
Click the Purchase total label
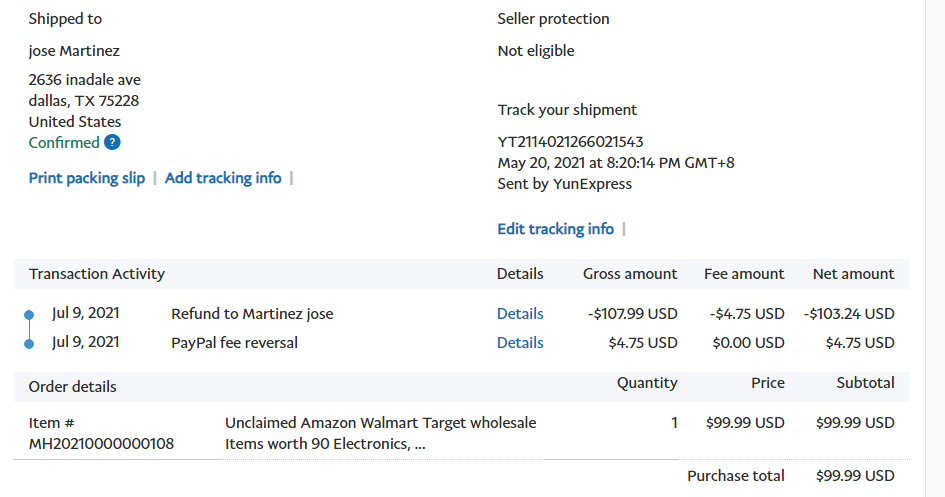click(x=735, y=476)
